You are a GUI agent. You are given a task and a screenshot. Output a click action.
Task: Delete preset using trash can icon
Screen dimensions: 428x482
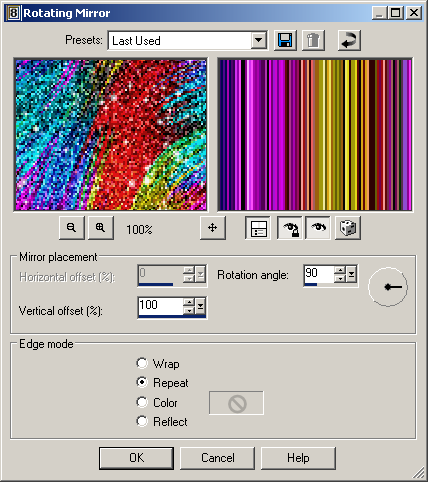point(313,40)
